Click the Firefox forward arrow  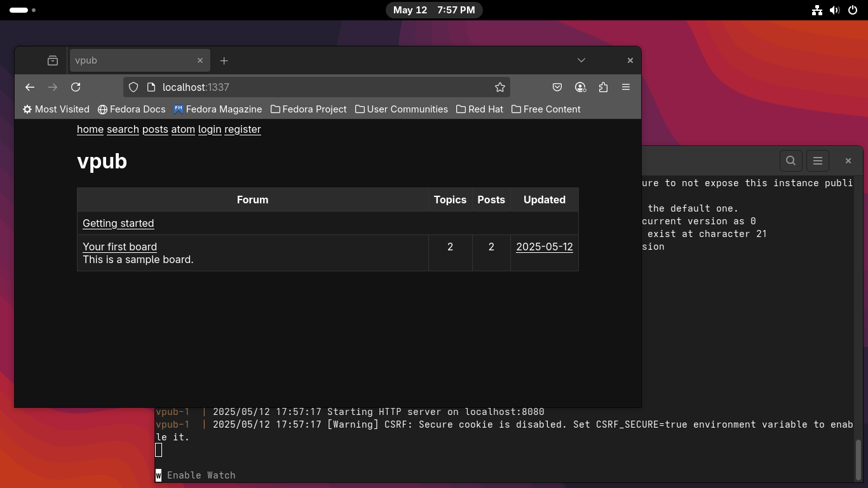click(x=53, y=87)
